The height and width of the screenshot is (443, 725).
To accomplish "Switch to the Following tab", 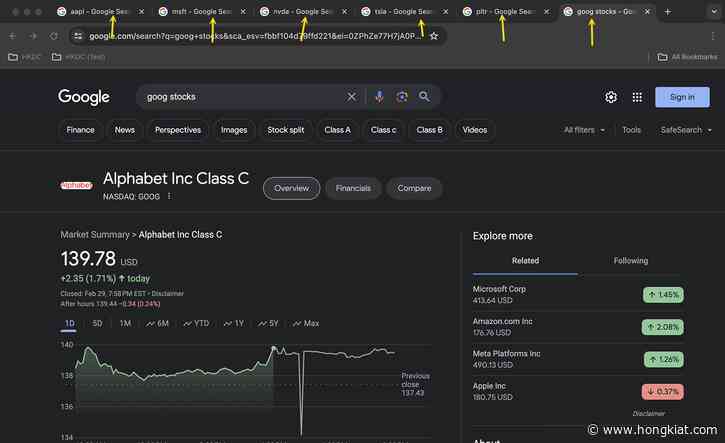I will coord(630,261).
